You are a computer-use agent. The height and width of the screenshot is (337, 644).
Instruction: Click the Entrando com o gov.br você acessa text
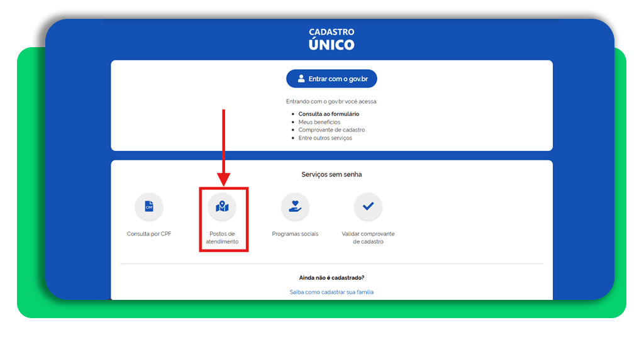(331, 101)
